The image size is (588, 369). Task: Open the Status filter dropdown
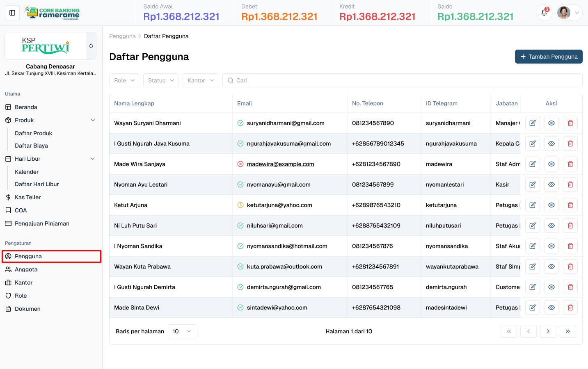click(x=160, y=80)
